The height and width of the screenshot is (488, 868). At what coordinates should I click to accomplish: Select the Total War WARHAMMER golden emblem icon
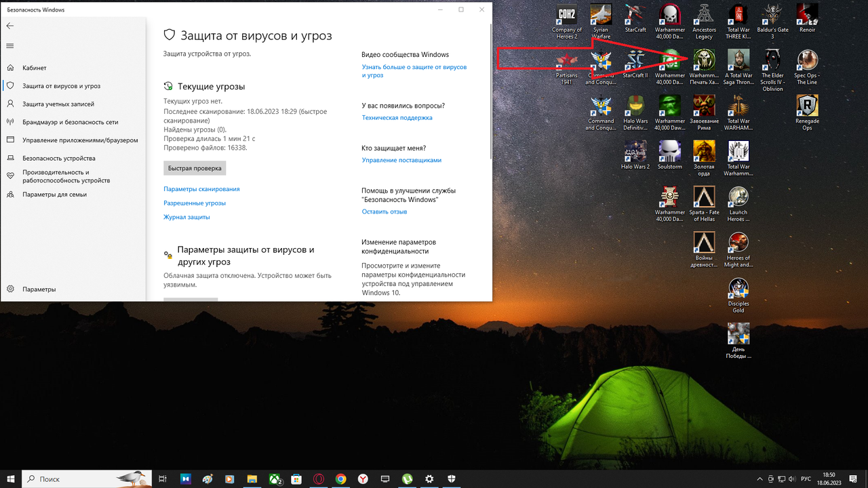click(738, 113)
